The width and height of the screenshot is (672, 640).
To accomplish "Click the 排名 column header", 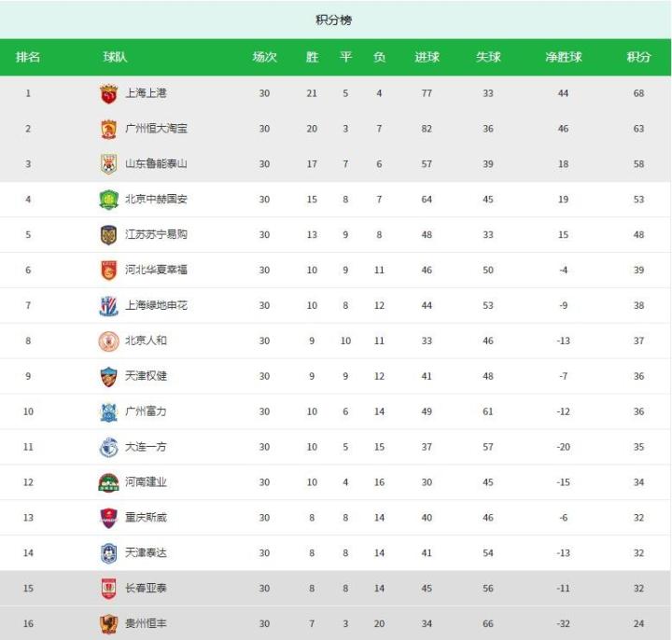I will pos(28,57).
